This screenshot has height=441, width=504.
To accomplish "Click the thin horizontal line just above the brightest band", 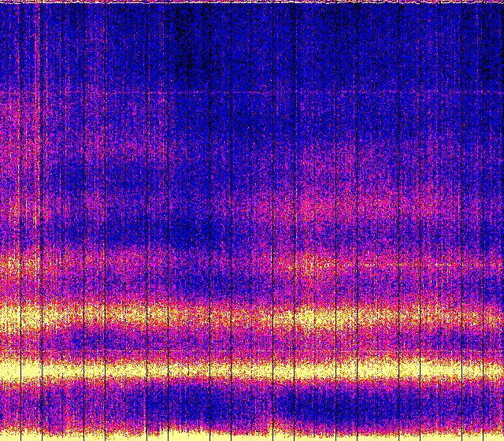I will [252, 351].
